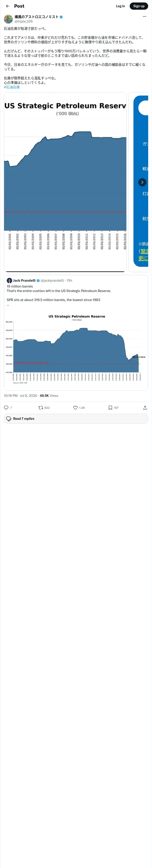
Task: Open the #石油在庫 hashtag link
Action: (12, 87)
